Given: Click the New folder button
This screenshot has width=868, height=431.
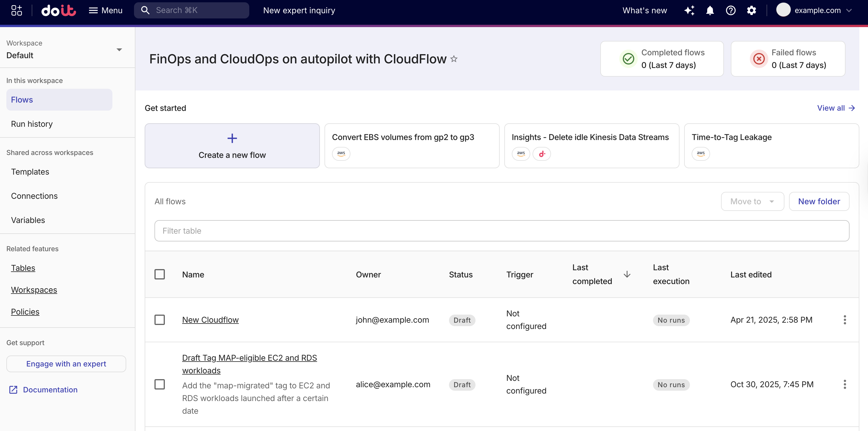Looking at the screenshot, I should [x=819, y=201].
